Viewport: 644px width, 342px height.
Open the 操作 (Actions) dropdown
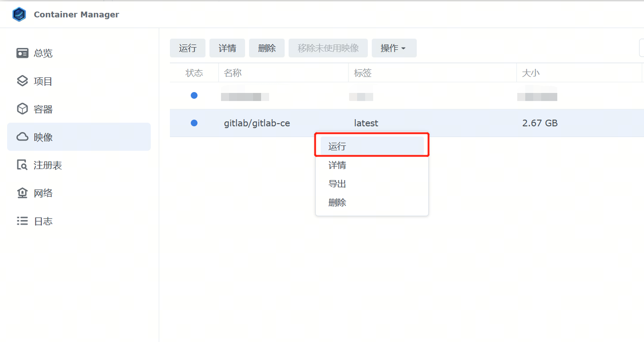click(394, 48)
